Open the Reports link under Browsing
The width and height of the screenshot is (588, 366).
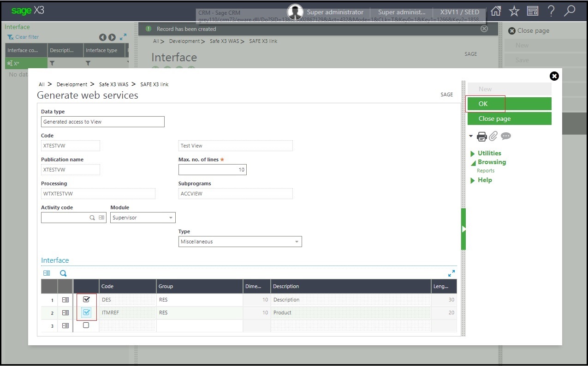point(486,171)
